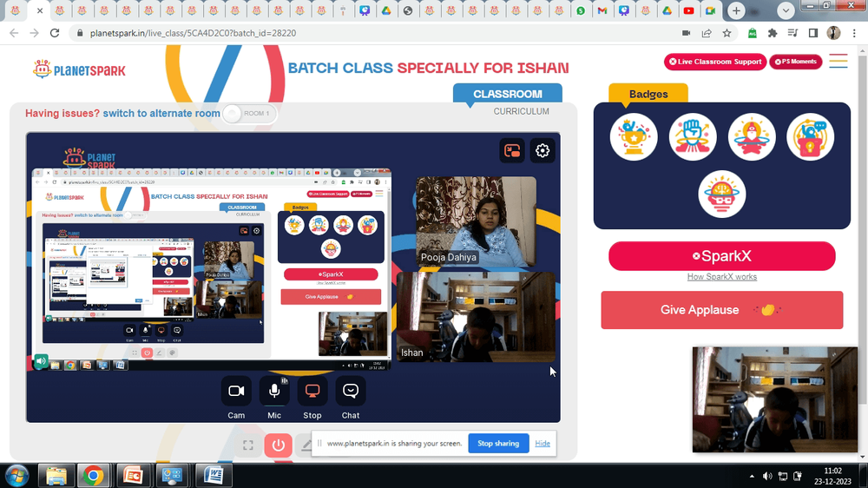The image size is (868, 488).
Task: Reload the page
Action: pyautogui.click(x=54, y=33)
